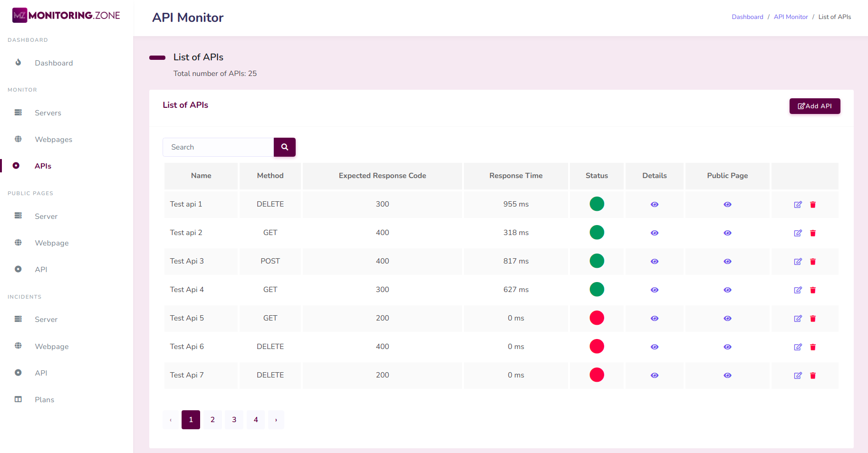This screenshot has width=868, height=453.
Task: Click red status indicator for Test Api 5
Action: point(597,318)
